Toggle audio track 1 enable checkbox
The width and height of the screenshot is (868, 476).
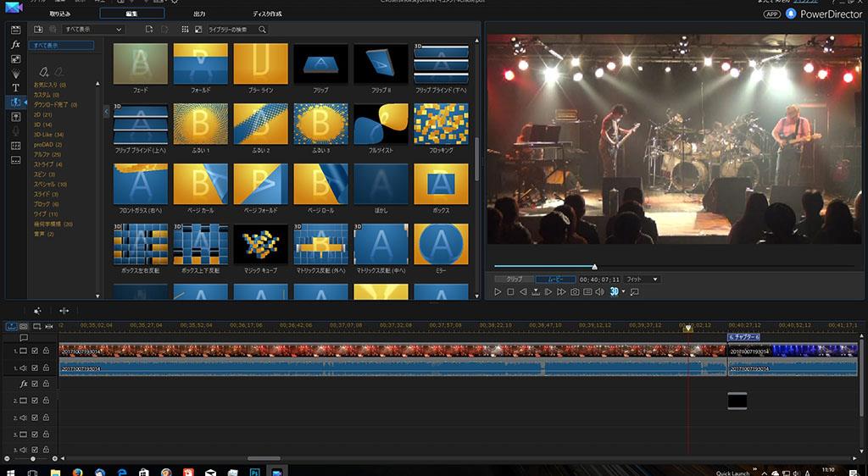tap(35, 368)
